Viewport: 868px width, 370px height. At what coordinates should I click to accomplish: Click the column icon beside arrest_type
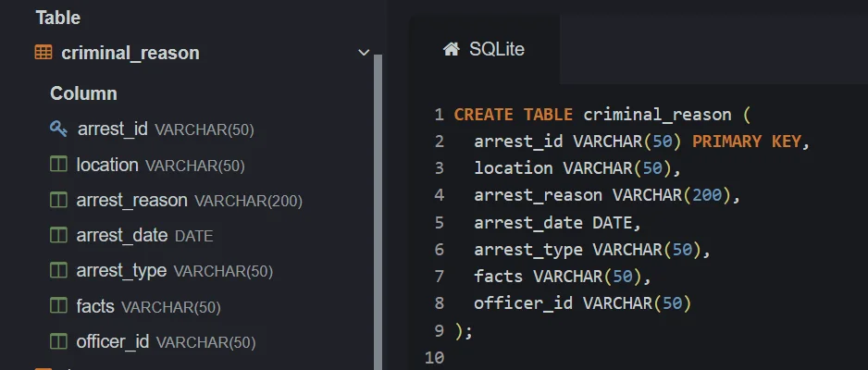[58, 271]
